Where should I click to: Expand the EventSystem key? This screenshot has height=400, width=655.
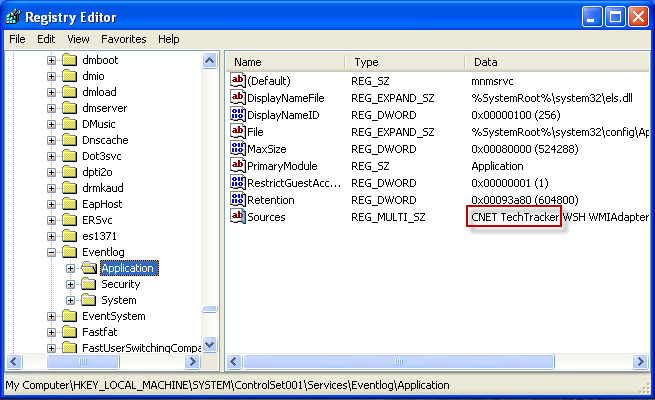(51, 316)
